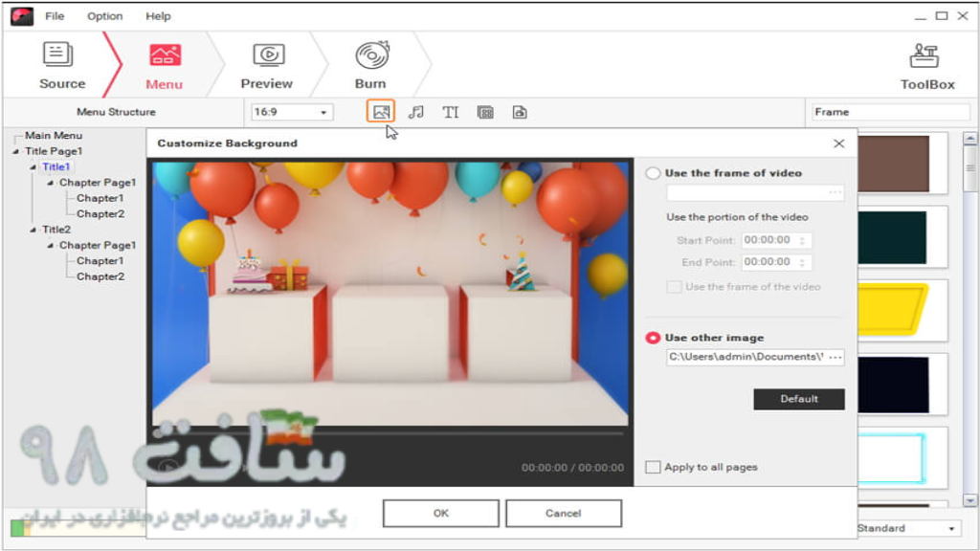Screen dimensions: 980x551
Task: Go to the Preview step
Action: (x=267, y=66)
